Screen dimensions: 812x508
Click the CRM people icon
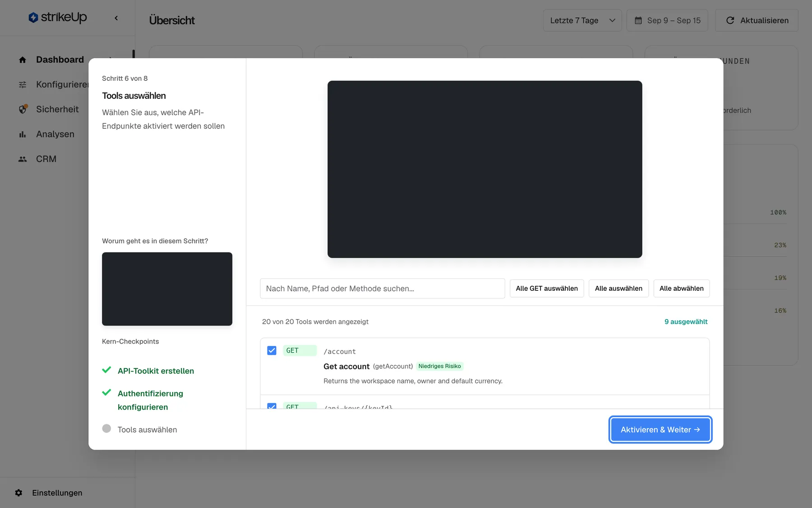pyautogui.click(x=23, y=159)
